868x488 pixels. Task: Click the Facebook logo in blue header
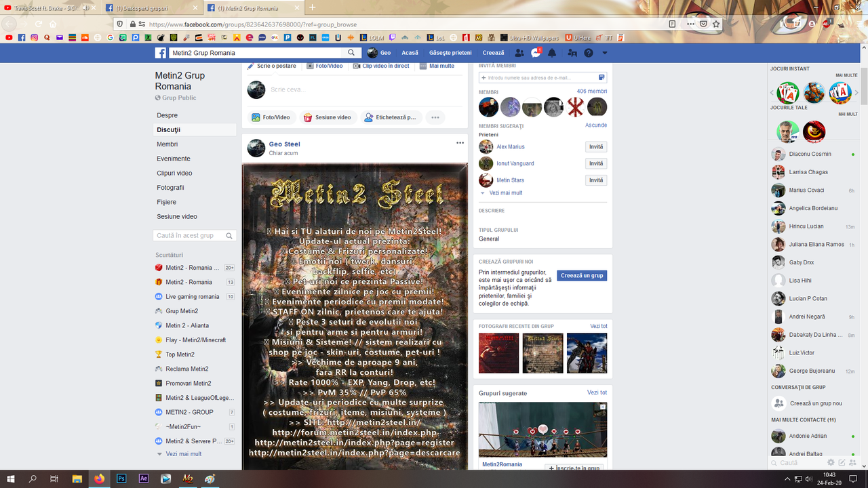(x=161, y=53)
